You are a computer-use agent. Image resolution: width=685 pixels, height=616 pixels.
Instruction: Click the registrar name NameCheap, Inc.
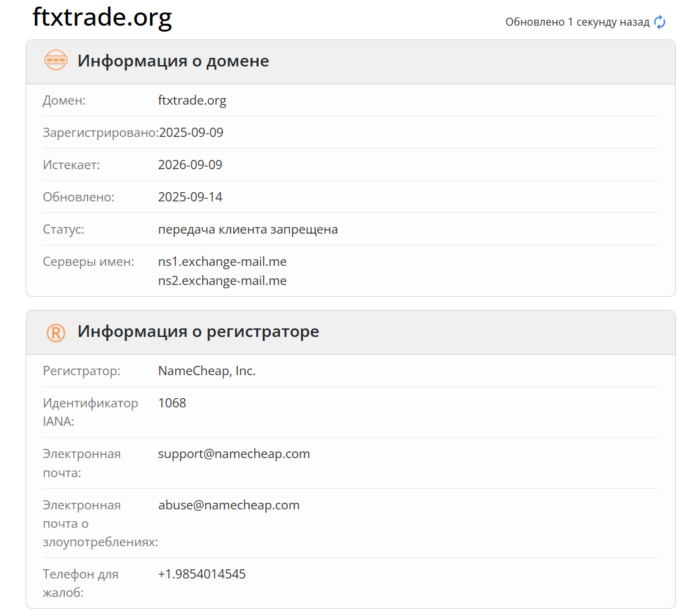[207, 371]
